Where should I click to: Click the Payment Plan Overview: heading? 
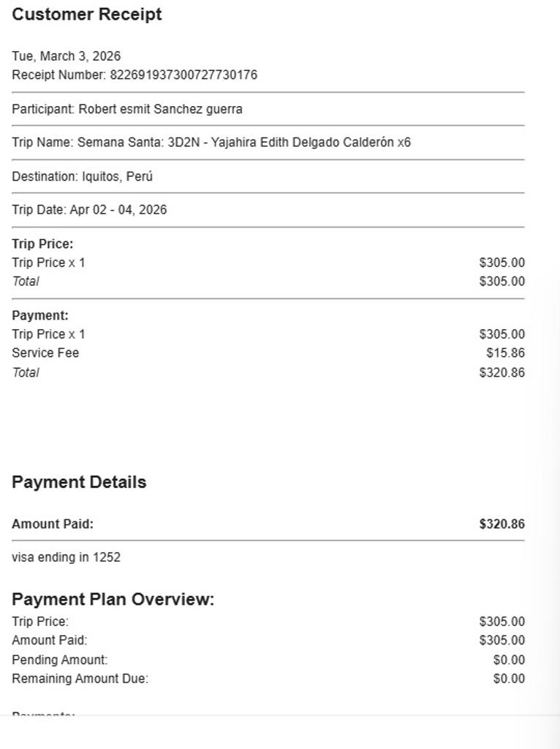coord(113,600)
